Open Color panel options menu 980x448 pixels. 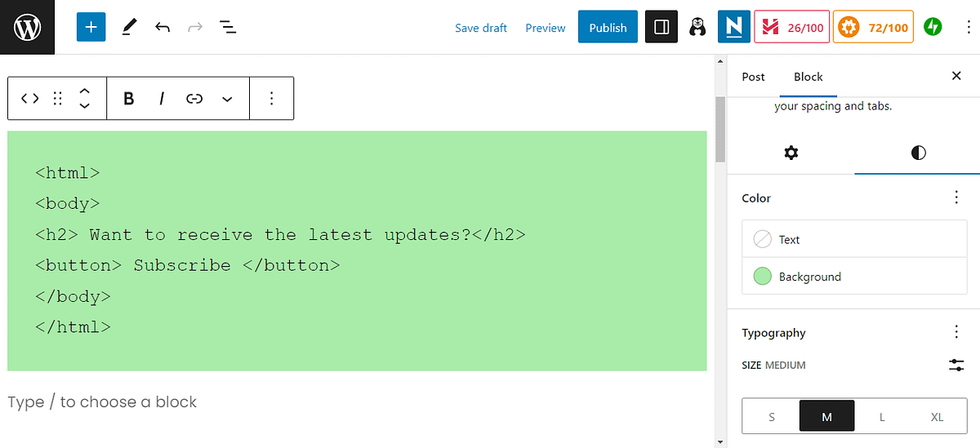point(956,197)
